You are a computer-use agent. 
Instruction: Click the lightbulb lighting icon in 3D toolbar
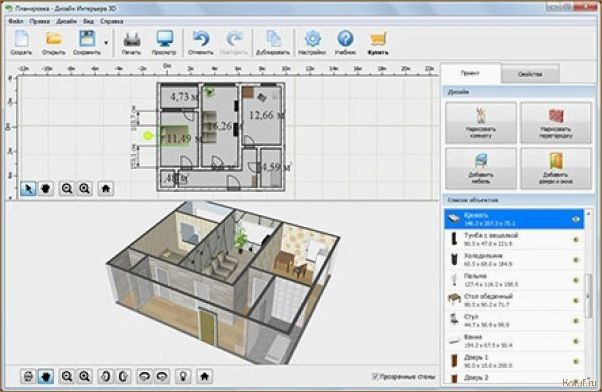(x=184, y=376)
